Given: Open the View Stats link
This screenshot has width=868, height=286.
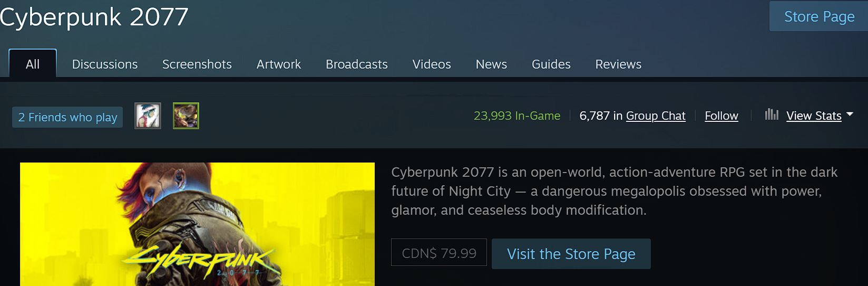Looking at the screenshot, I should click(814, 116).
